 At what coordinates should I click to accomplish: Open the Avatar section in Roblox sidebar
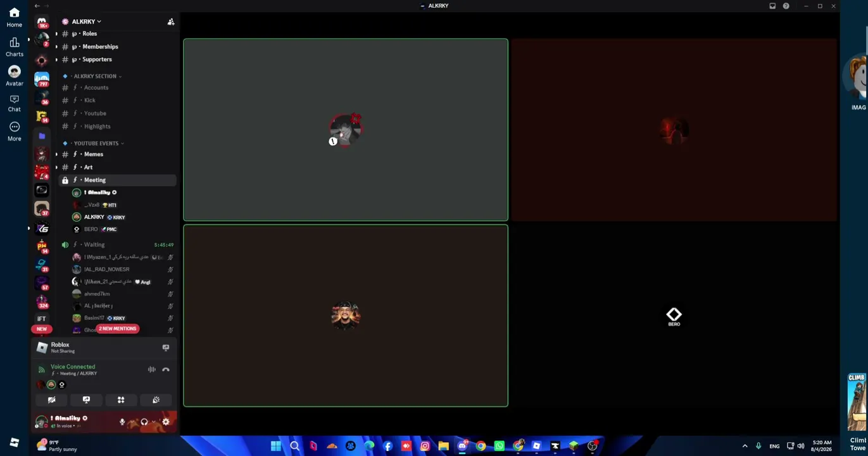pyautogui.click(x=14, y=75)
